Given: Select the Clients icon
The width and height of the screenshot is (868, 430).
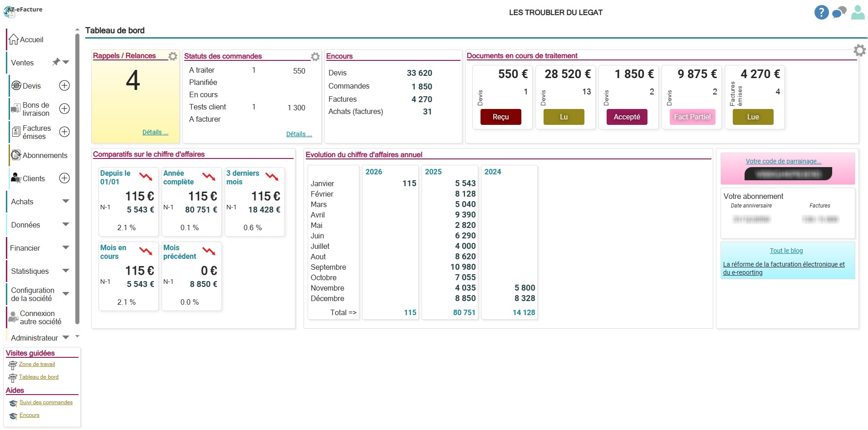Looking at the screenshot, I should 16,178.
